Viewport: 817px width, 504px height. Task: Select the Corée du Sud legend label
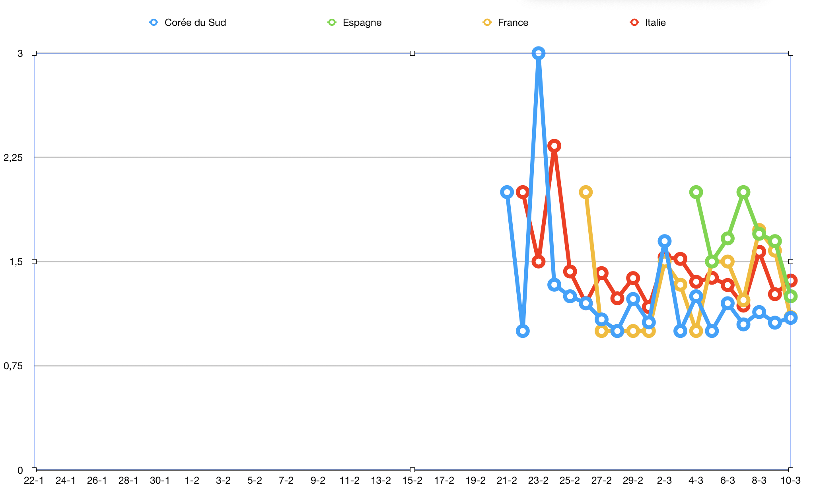pyautogui.click(x=195, y=23)
